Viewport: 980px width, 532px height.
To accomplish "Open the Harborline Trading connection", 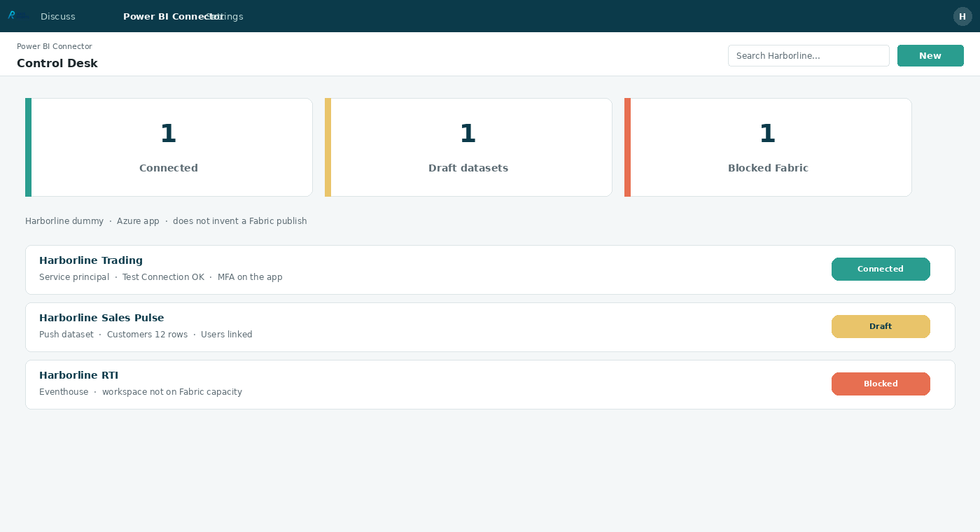I will coord(490,269).
